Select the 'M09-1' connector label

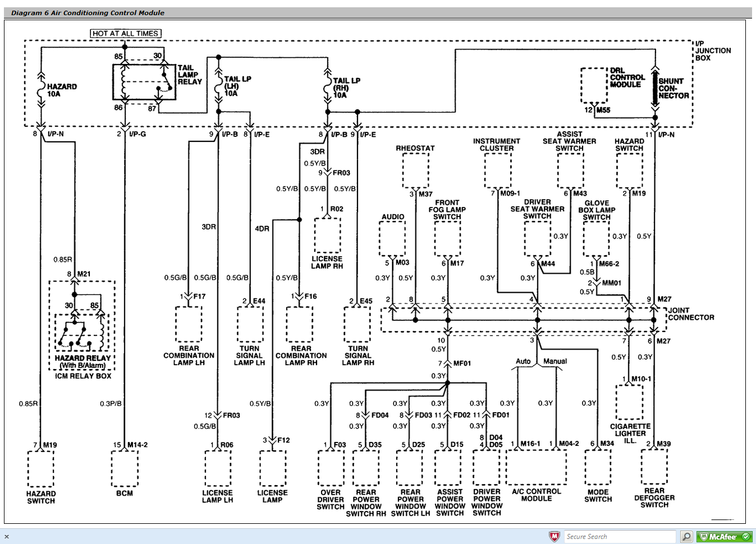tap(510, 193)
